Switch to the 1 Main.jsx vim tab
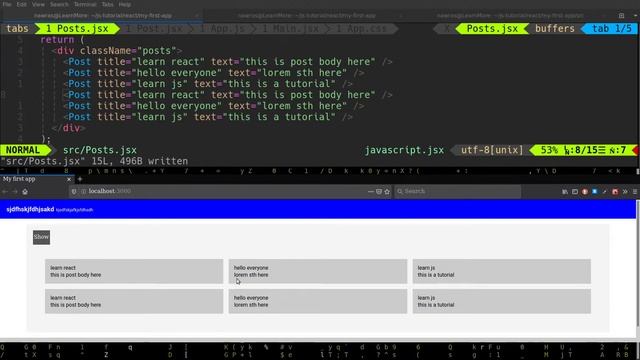The height and width of the screenshot is (360, 640). 291,29
